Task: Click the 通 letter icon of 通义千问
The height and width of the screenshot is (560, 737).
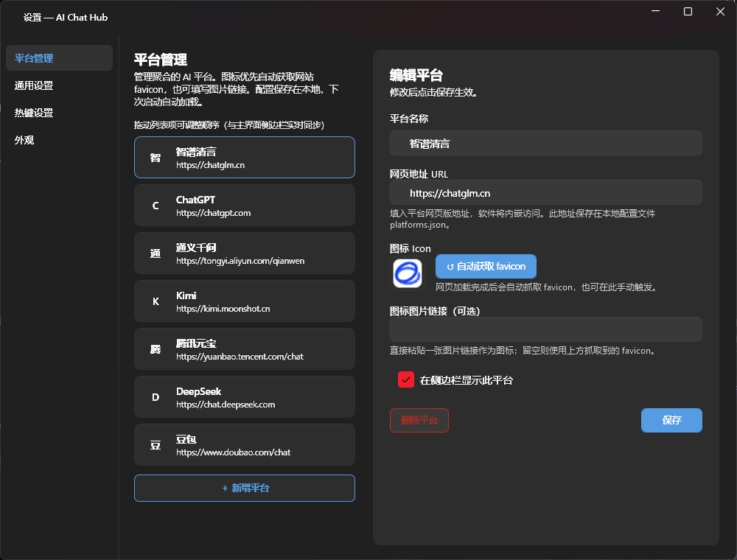Action: 155,253
